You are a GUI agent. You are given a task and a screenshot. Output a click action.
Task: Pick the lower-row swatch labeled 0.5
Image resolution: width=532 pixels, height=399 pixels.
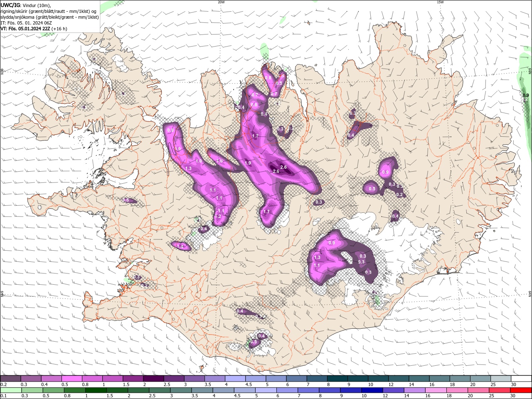(x=53, y=390)
